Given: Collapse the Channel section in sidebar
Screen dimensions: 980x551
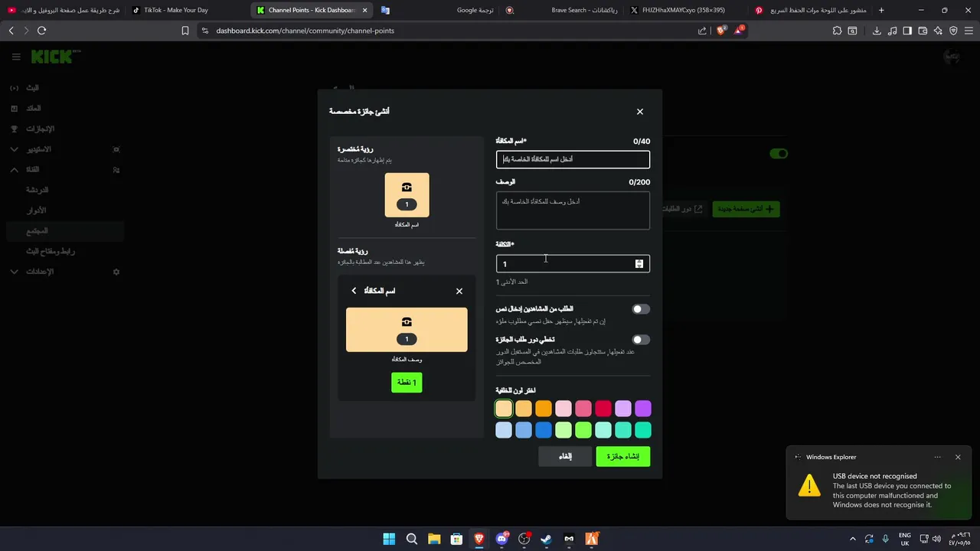Looking at the screenshot, I should [x=14, y=170].
